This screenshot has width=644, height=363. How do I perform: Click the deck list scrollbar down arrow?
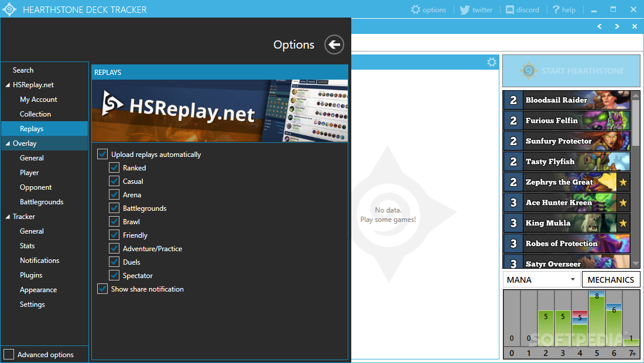click(x=636, y=263)
